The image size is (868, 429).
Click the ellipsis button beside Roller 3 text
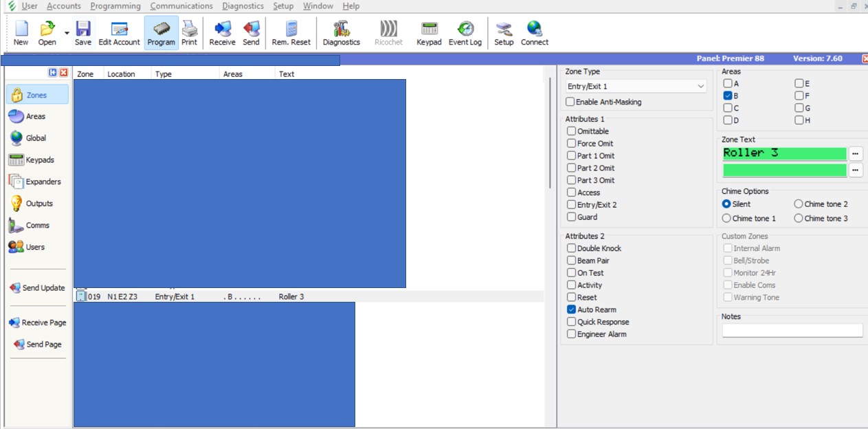[x=855, y=153]
